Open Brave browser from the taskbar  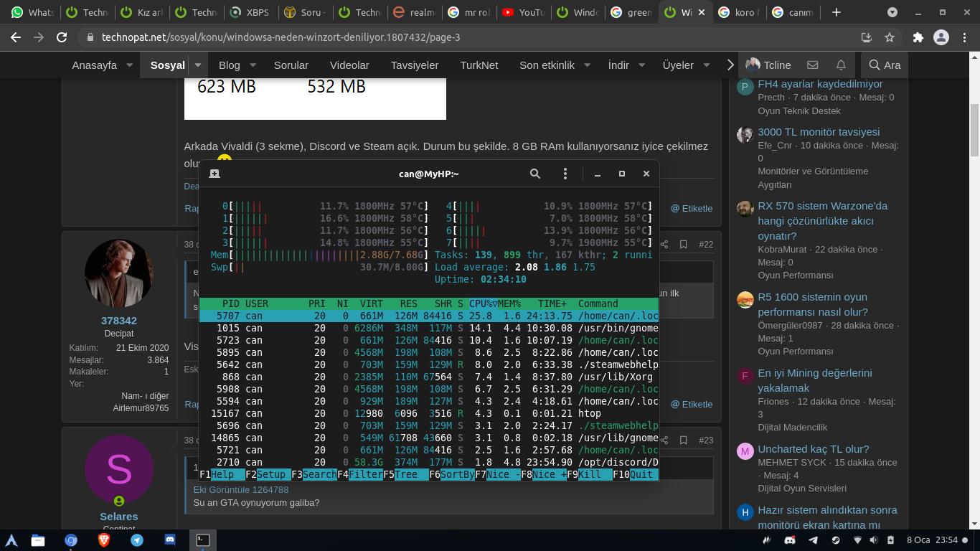(104, 540)
